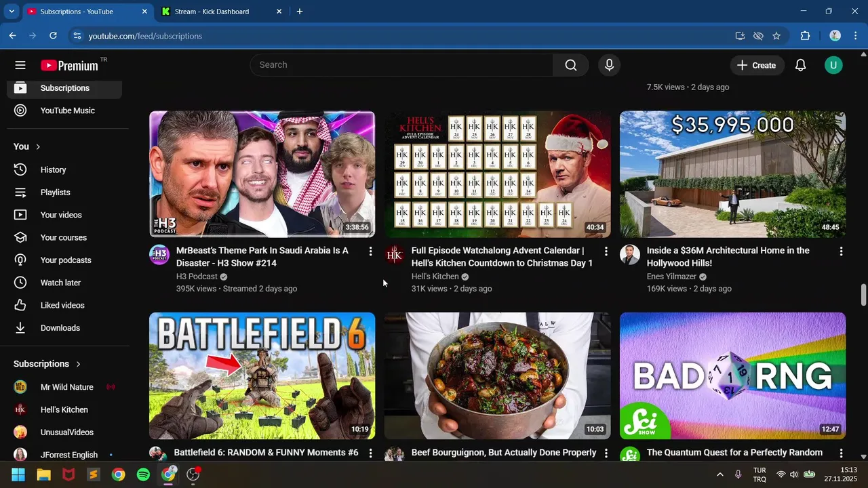Viewport: 868px width, 488px height.
Task: Open more options for Battlefield 6 video
Action: (370, 453)
